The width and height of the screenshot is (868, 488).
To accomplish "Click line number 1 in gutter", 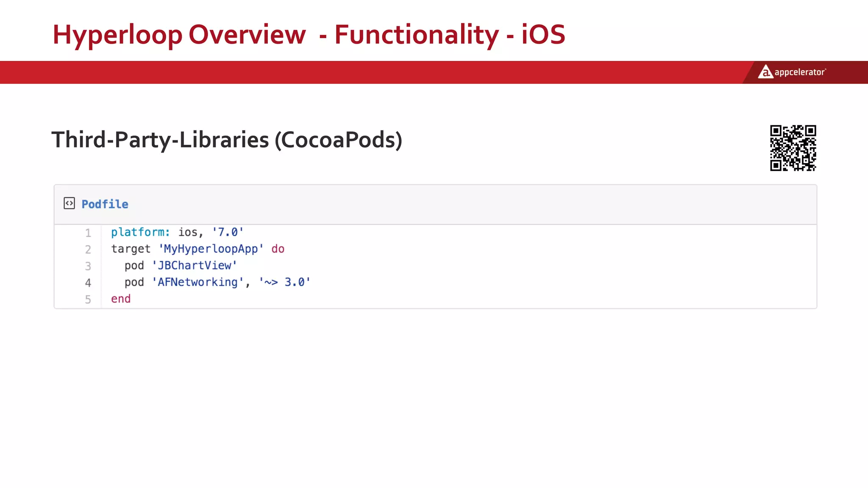I will [x=88, y=233].
